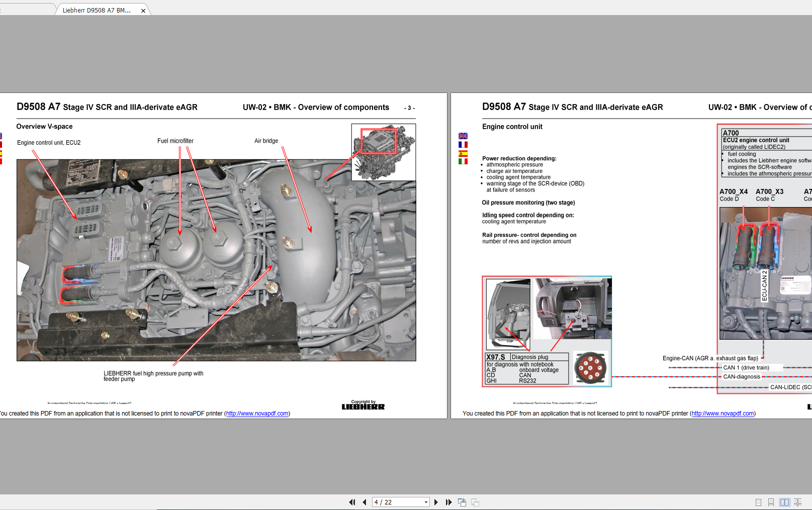Switch to single page view mode

(759, 502)
